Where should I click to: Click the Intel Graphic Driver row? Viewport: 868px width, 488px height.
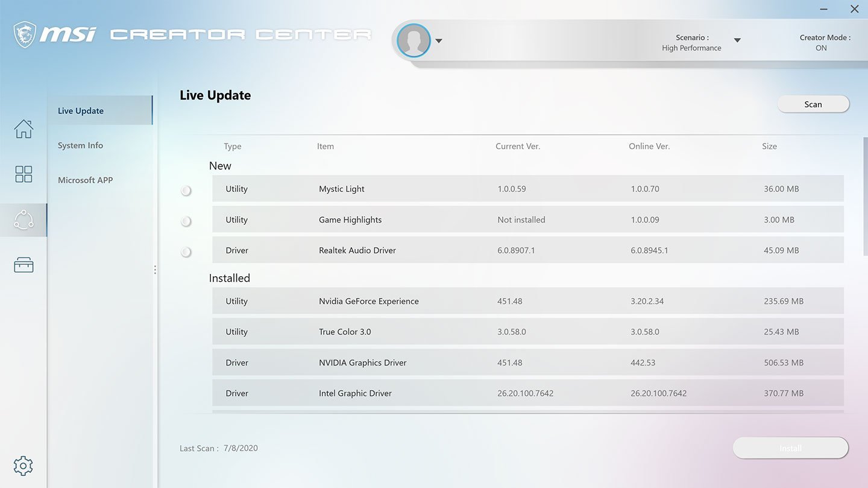point(528,393)
